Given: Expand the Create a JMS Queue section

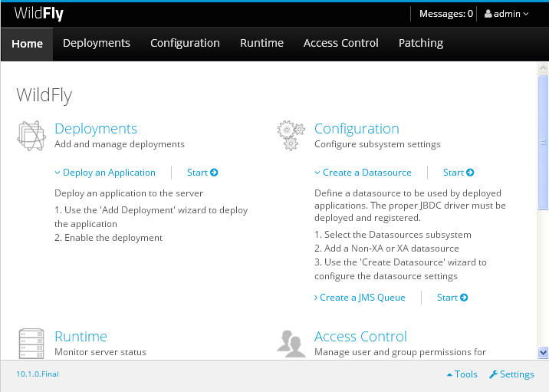Looking at the screenshot, I should coord(360,298).
